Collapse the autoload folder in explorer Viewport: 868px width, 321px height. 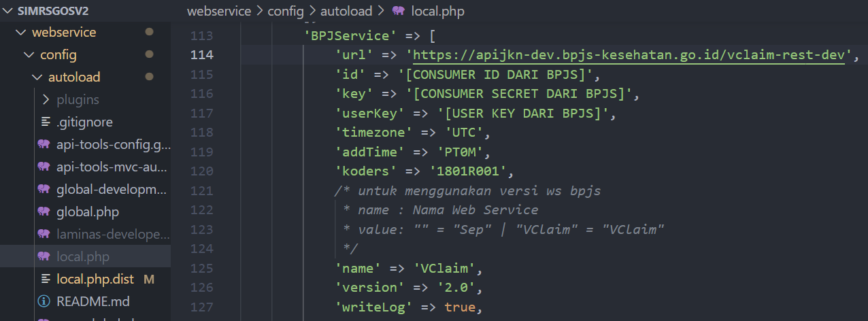pos(37,78)
